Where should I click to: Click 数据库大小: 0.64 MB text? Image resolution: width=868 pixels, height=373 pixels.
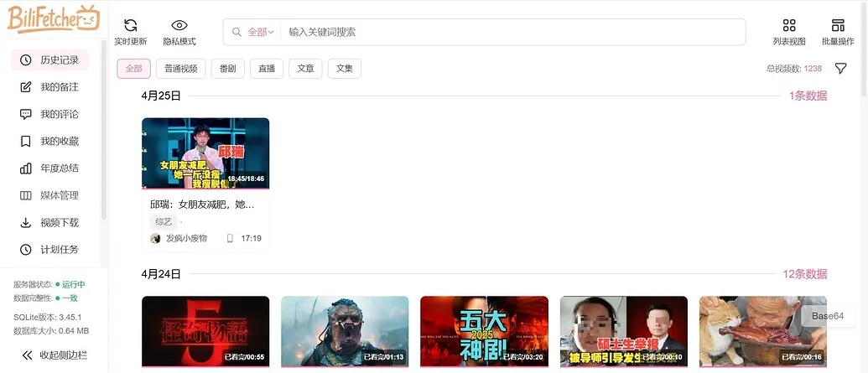pos(51,331)
